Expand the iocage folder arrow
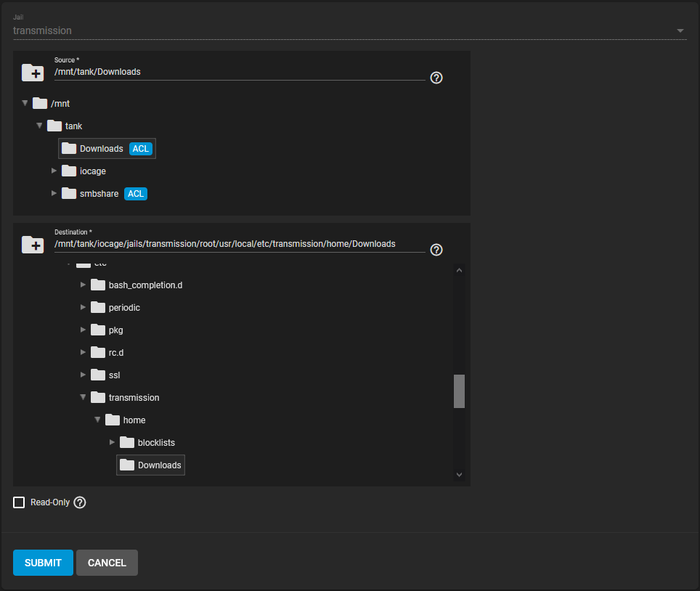The image size is (700, 591). [x=54, y=171]
